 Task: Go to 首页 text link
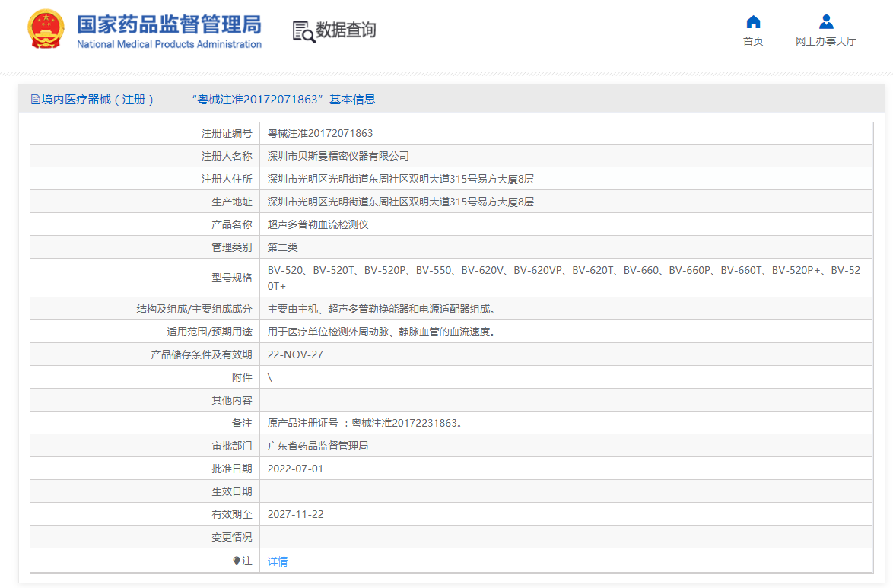point(753,41)
